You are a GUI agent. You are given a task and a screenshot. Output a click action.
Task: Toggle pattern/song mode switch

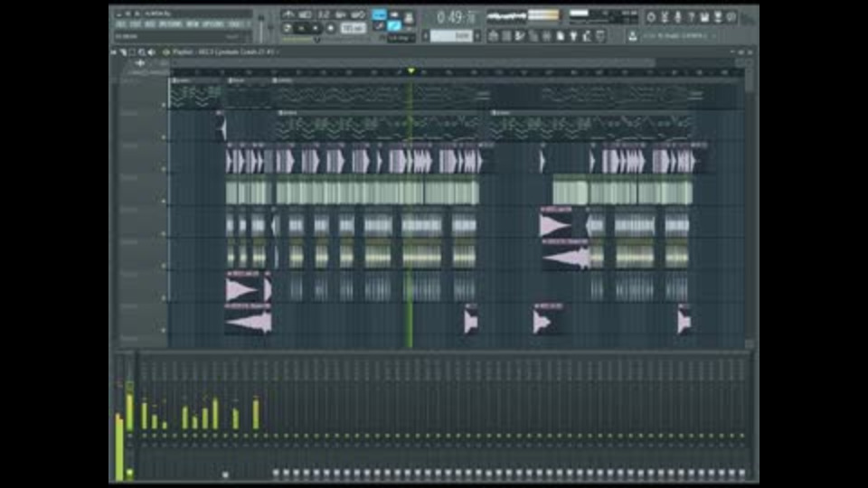(287, 28)
